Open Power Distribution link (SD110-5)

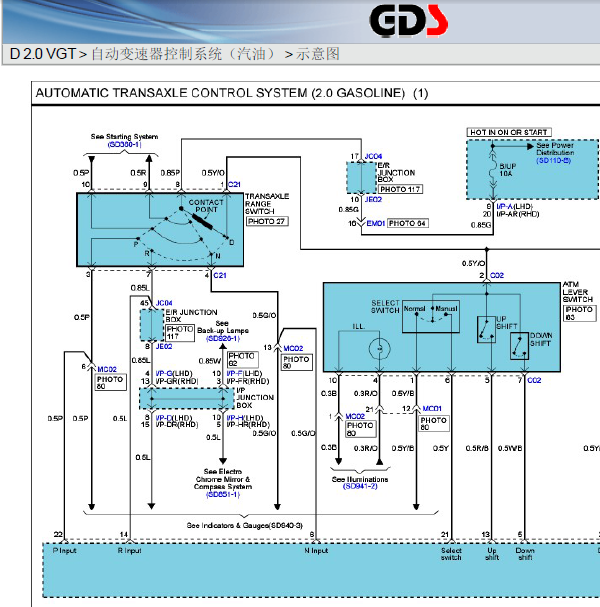point(554,161)
